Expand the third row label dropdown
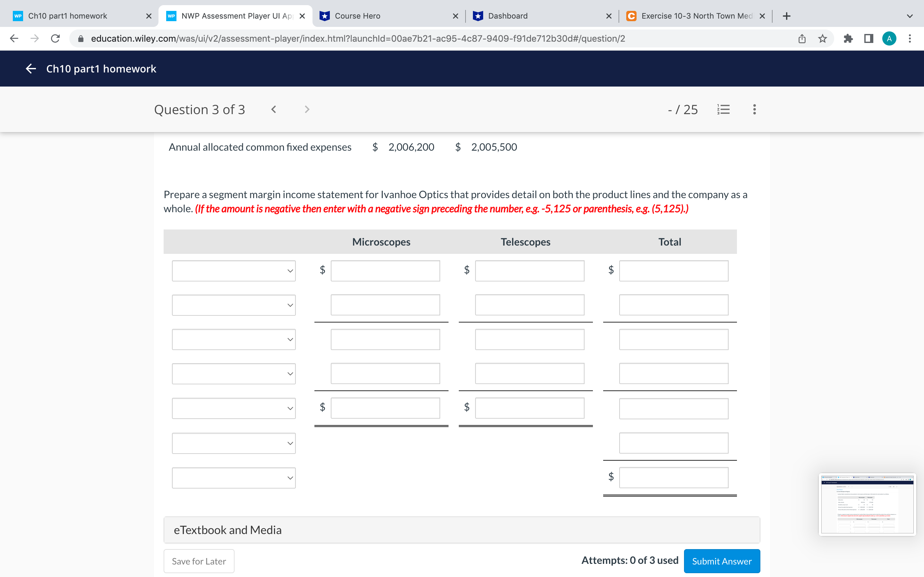Image resolution: width=924 pixels, height=577 pixels. (234, 339)
